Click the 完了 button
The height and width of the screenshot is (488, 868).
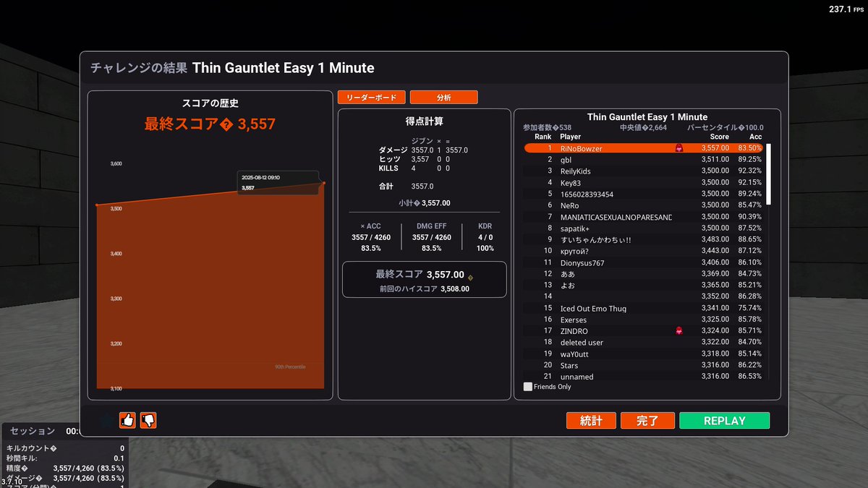(647, 421)
